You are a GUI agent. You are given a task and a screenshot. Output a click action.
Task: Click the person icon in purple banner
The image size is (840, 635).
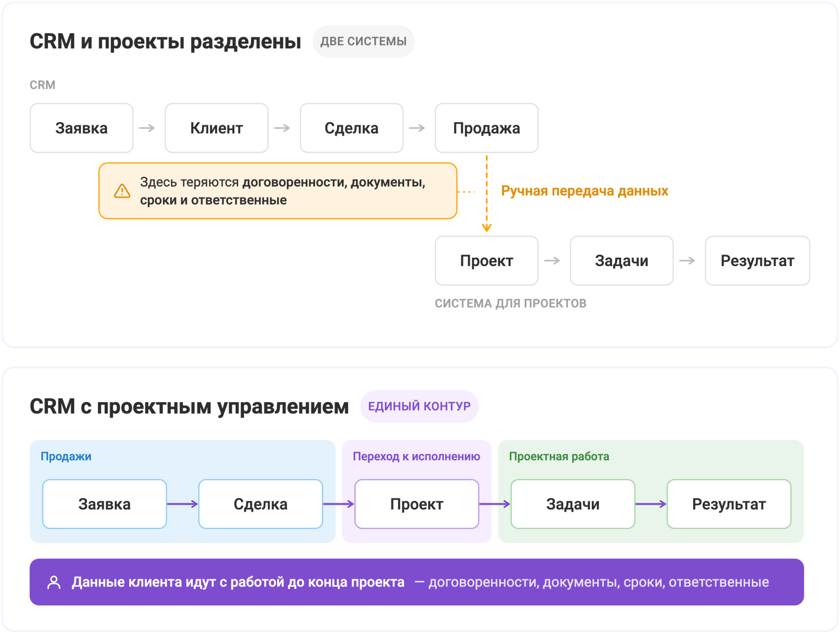click(x=54, y=582)
